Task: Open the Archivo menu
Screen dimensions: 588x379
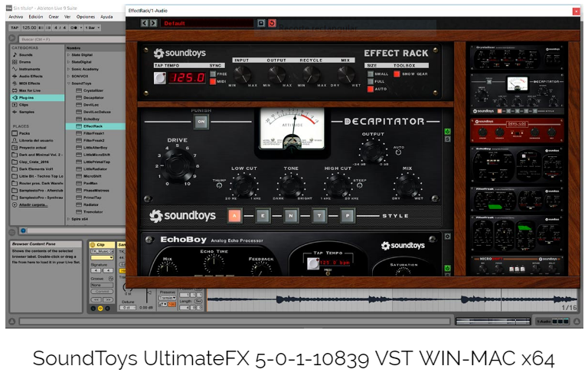Action: point(16,17)
